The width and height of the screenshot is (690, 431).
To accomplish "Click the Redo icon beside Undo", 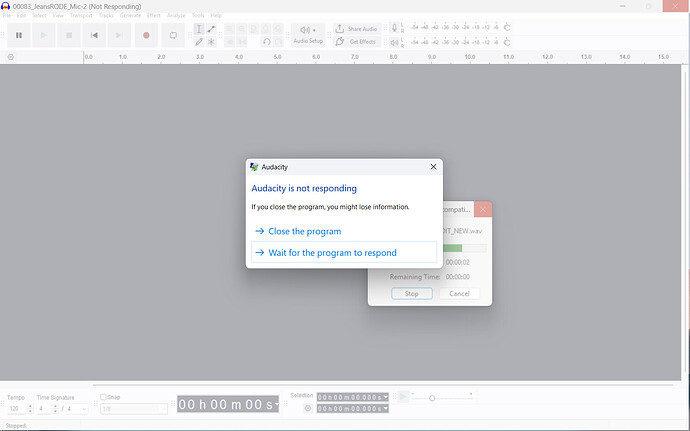I will click(278, 42).
